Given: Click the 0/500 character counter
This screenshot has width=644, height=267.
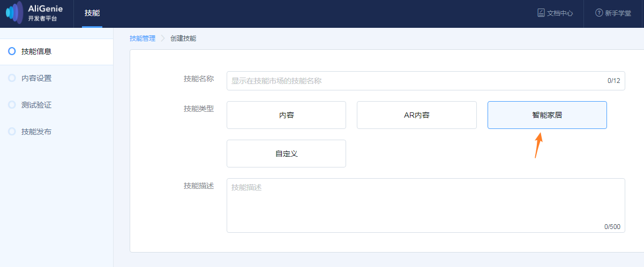Looking at the screenshot, I should [612, 227].
